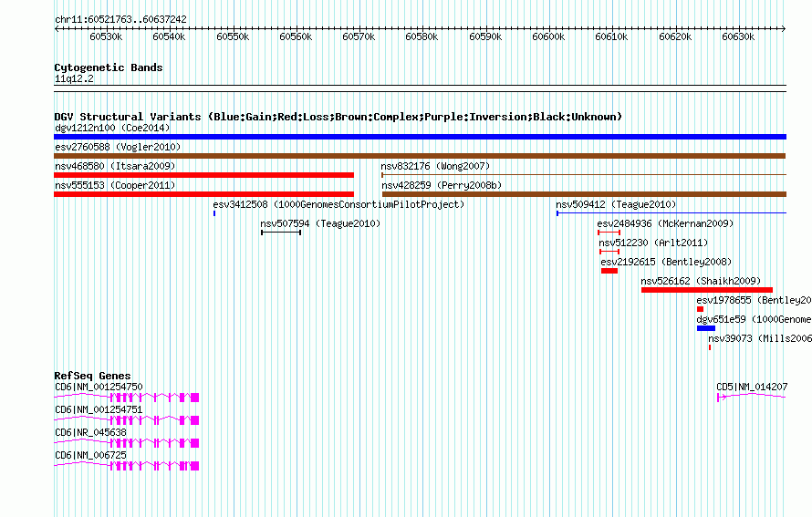The width and height of the screenshot is (812, 517).
Task: Click the CD6|NM_006725 text label
Action: tap(90, 455)
